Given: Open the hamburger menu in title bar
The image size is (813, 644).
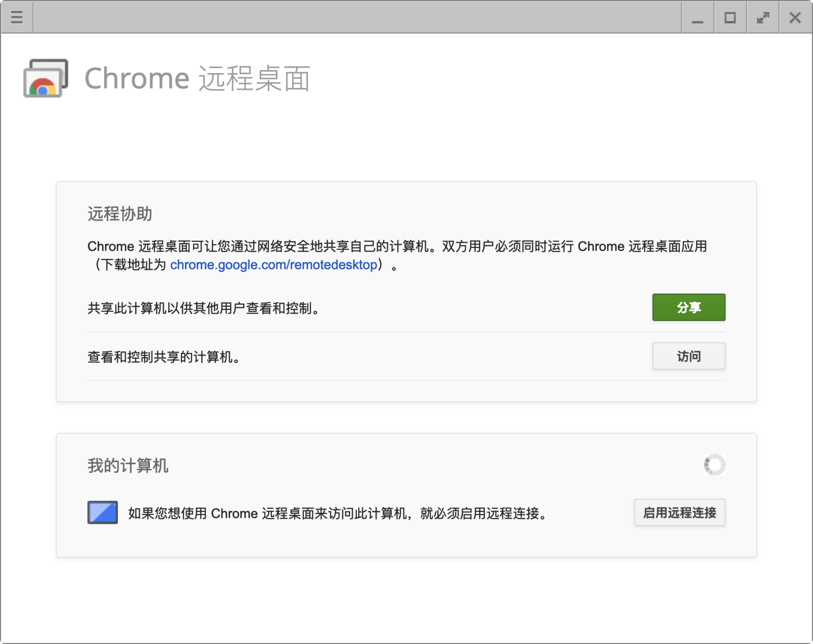Looking at the screenshot, I should pos(17,17).
